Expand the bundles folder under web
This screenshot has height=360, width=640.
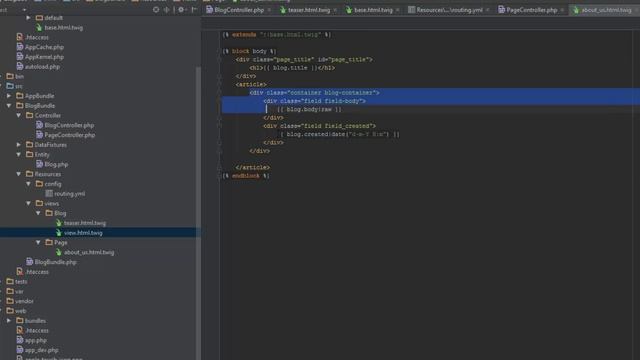tap(9, 321)
